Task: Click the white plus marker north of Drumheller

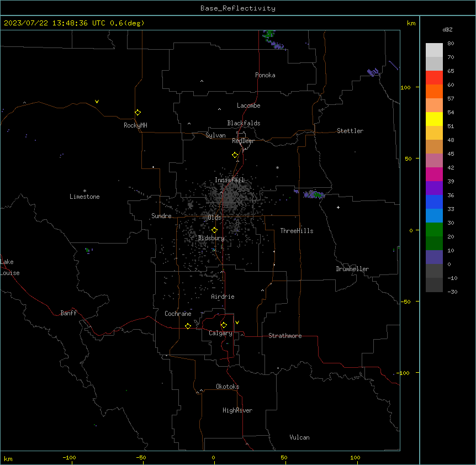Action: tap(338, 207)
